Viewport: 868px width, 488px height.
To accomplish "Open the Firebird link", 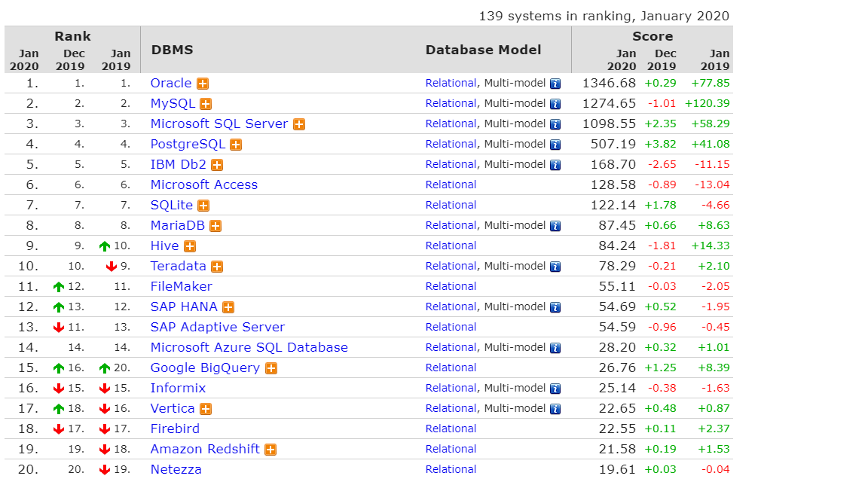I will tap(175, 429).
